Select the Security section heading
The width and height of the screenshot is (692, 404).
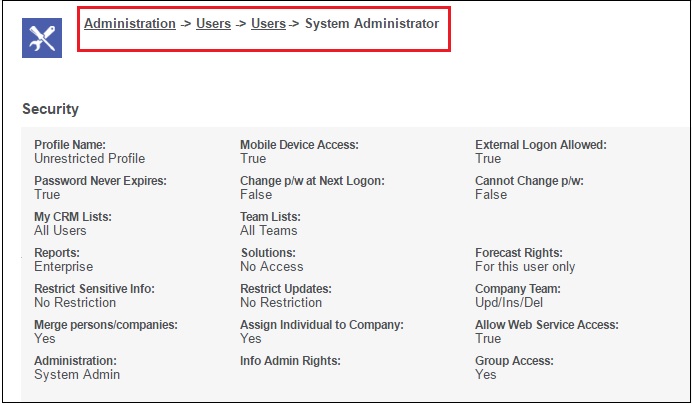50,109
